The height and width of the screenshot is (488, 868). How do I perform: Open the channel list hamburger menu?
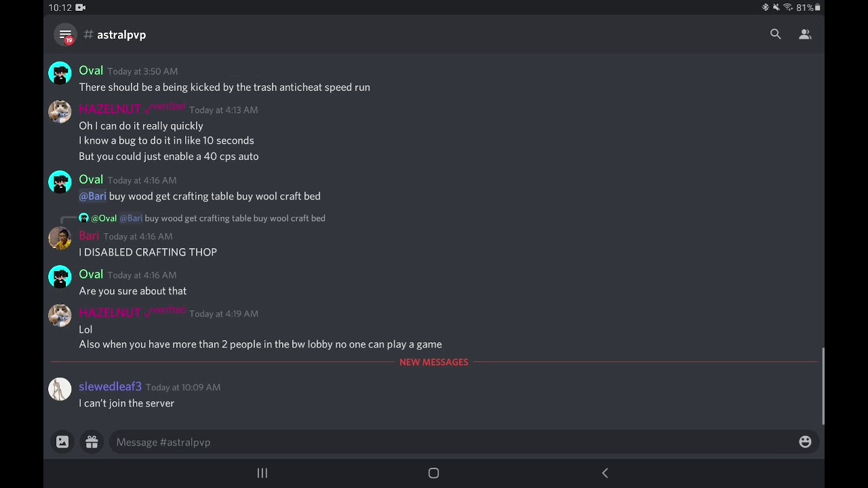pos(65,35)
